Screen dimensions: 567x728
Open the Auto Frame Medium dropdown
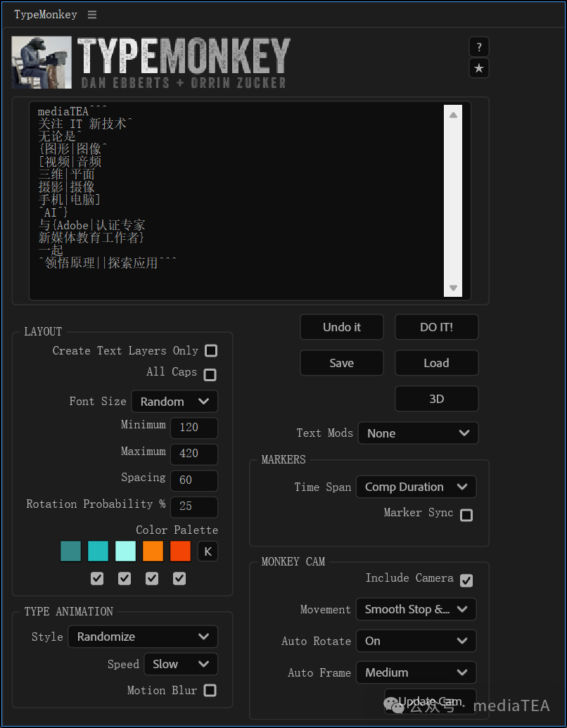[x=416, y=672]
